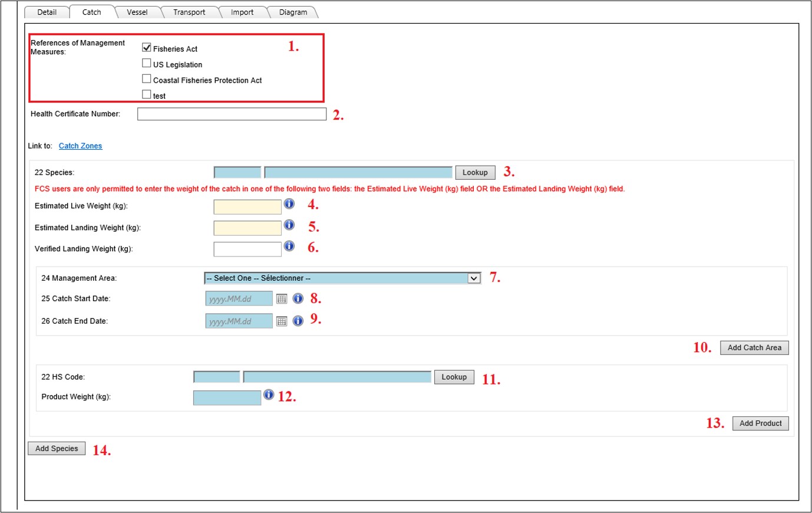This screenshot has width=812, height=513.
Task: Open info icon for Verified Landing Weight
Action: [289, 246]
